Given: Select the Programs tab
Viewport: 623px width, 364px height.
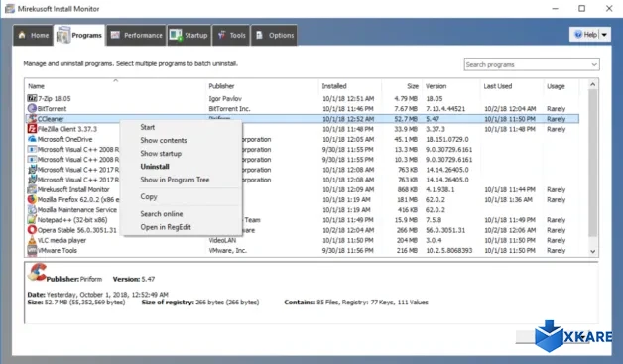Looking at the screenshot, I should click(x=79, y=35).
